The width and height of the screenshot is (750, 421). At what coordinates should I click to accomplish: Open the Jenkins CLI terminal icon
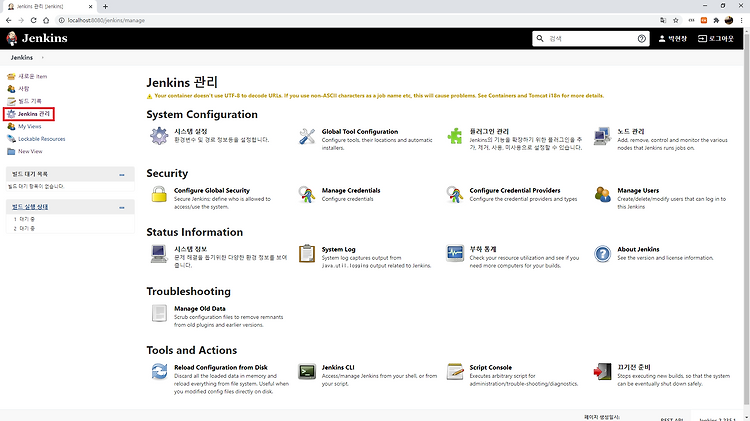307,372
